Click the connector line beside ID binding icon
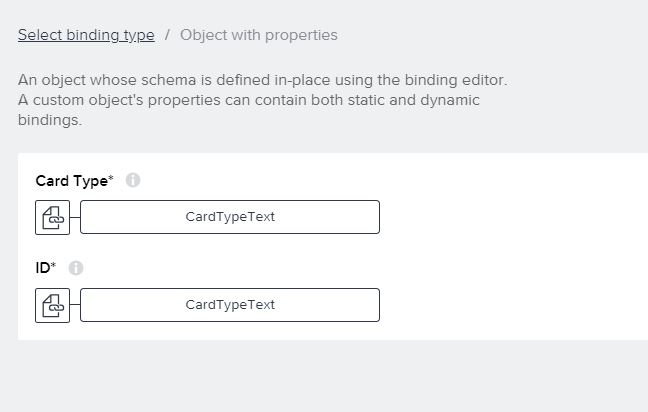 pos(75,305)
